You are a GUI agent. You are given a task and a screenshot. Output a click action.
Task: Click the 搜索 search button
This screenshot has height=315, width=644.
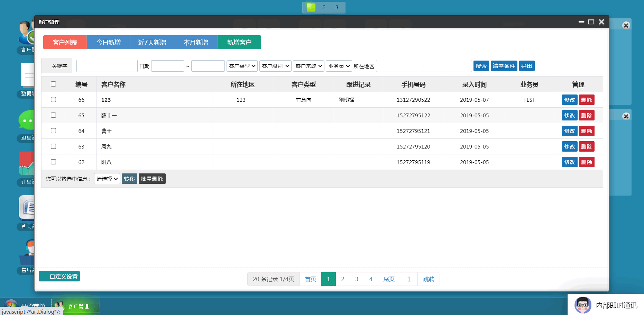pyautogui.click(x=481, y=66)
